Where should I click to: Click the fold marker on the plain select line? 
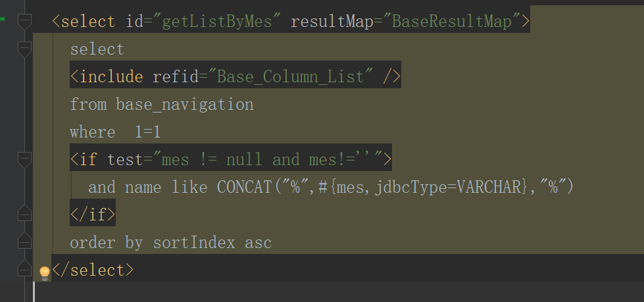coord(24,49)
